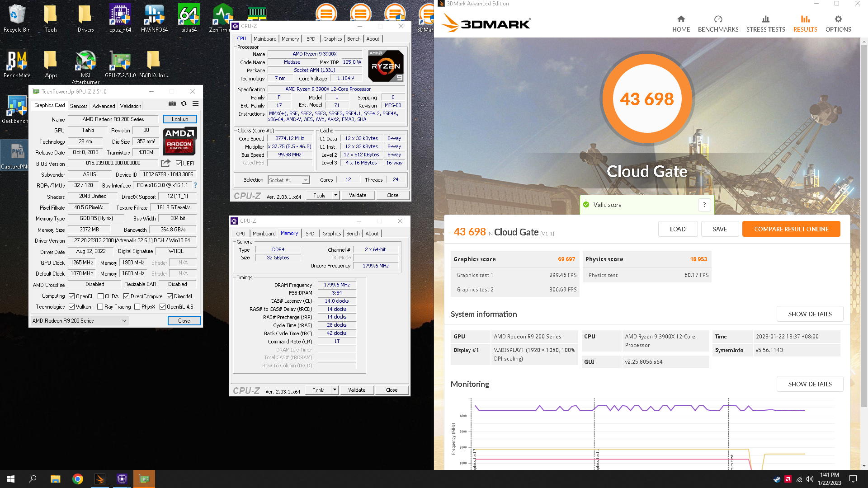Image resolution: width=868 pixels, height=488 pixels.
Task: Open the Recycle Bin desktop icon
Action: (x=17, y=18)
